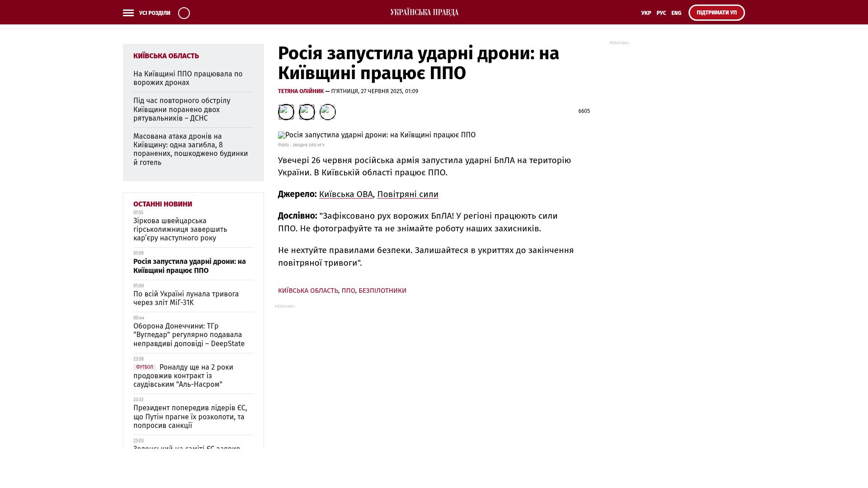Image resolution: width=868 pixels, height=488 pixels.
Task: Switch the language to ENG
Action: (x=676, y=13)
